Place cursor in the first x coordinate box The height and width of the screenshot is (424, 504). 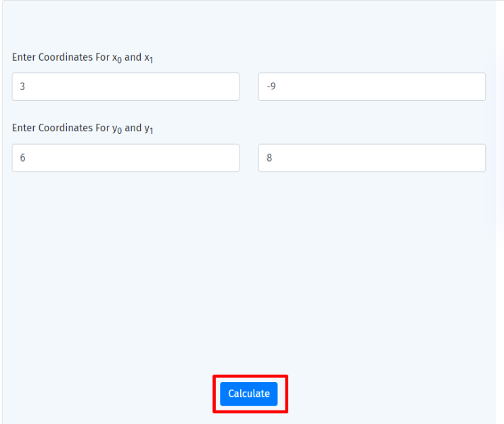(125, 87)
